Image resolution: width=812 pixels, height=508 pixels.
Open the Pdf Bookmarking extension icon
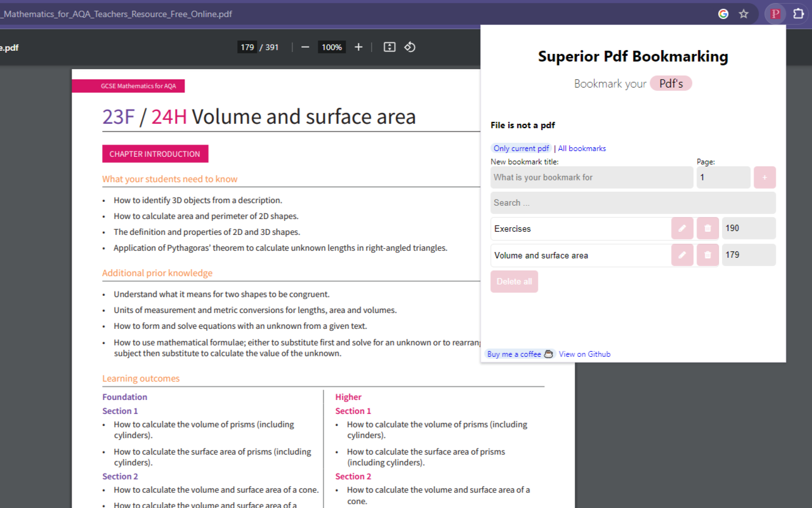(775, 13)
